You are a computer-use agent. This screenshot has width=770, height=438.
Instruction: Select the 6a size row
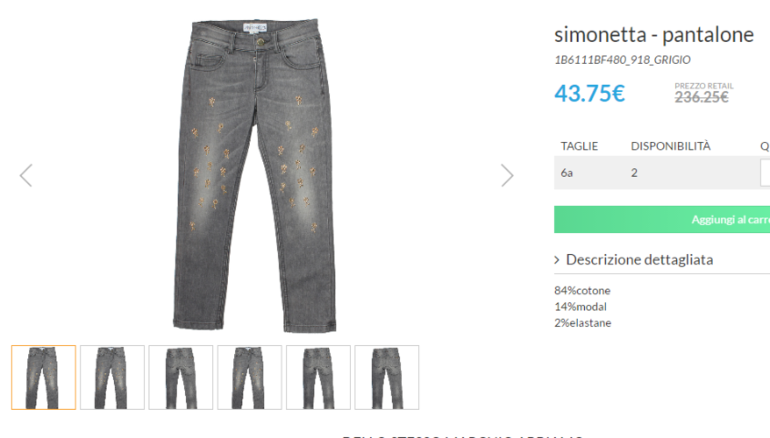662,173
